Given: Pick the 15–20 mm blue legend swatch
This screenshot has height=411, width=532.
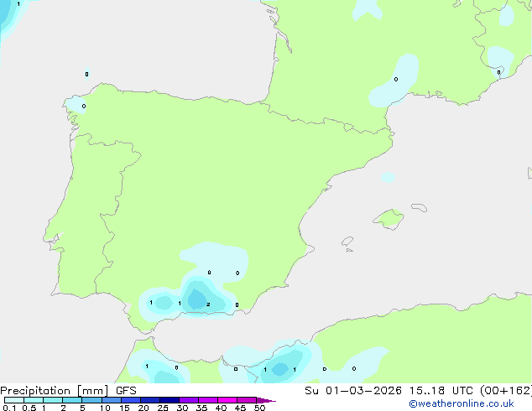Looking at the screenshot, I should click(131, 400).
